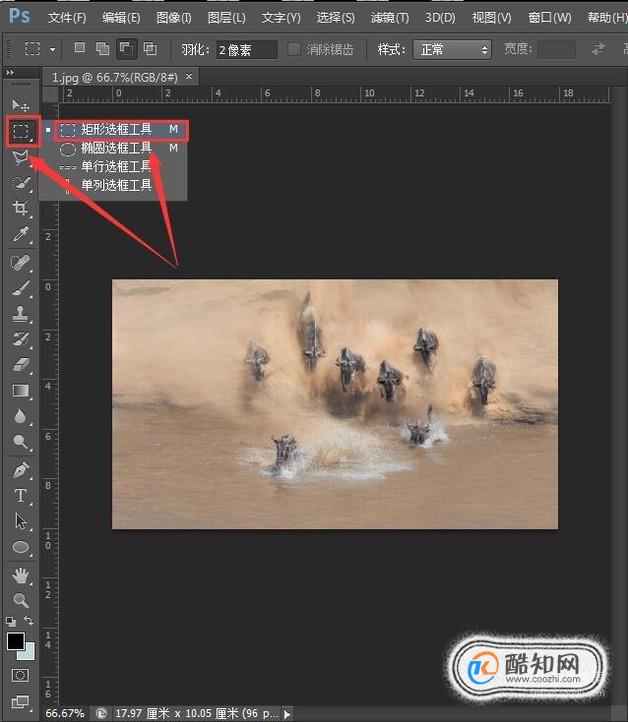
Task: Swap foreground and background colors
Action: 28,621
